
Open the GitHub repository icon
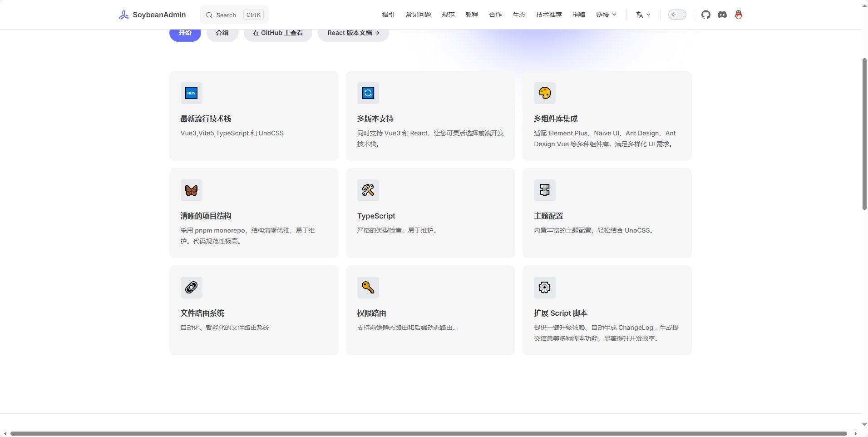click(705, 15)
